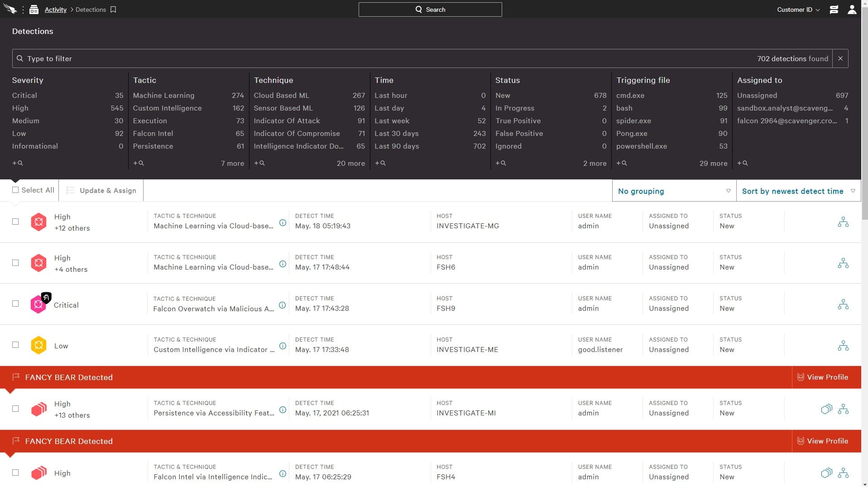Image resolution: width=868 pixels, height=487 pixels.
Task: Expand Technique list with 20 more
Action: point(350,164)
